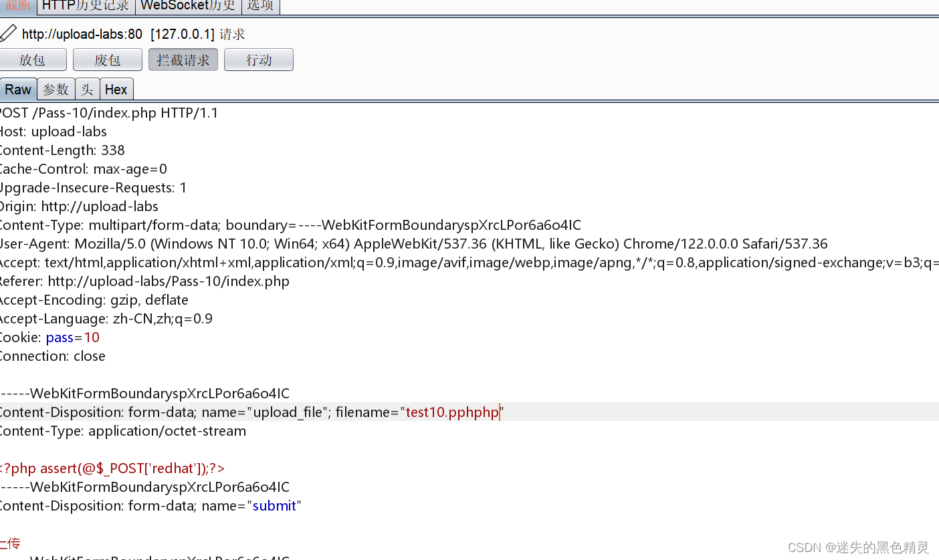This screenshot has width=939, height=560.
Task: Switch to the HTTP历史记录 tab
Action: (x=86, y=6)
